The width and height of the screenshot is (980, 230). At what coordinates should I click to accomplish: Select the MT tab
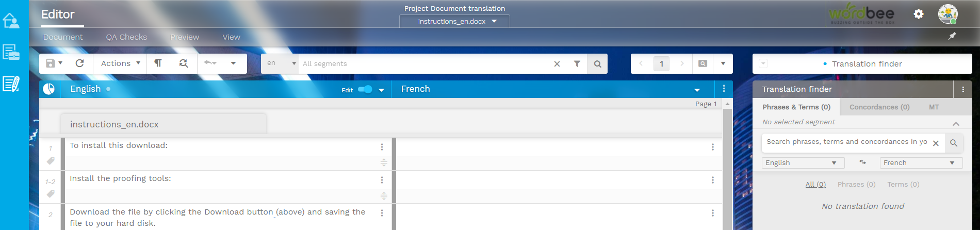[934, 107]
